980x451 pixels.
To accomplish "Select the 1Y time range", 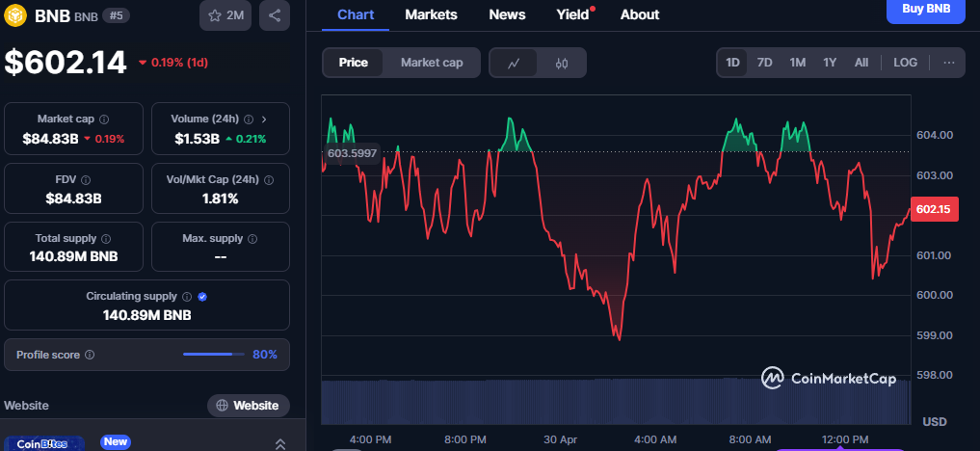I will point(830,63).
